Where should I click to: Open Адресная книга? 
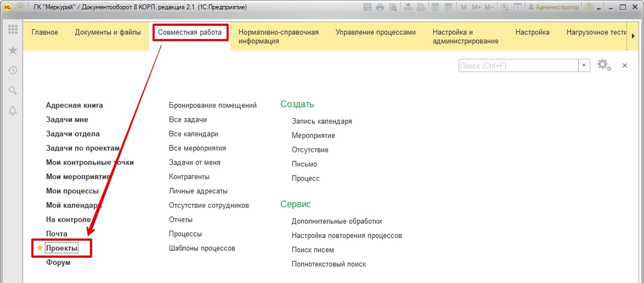tap(74, 105)
